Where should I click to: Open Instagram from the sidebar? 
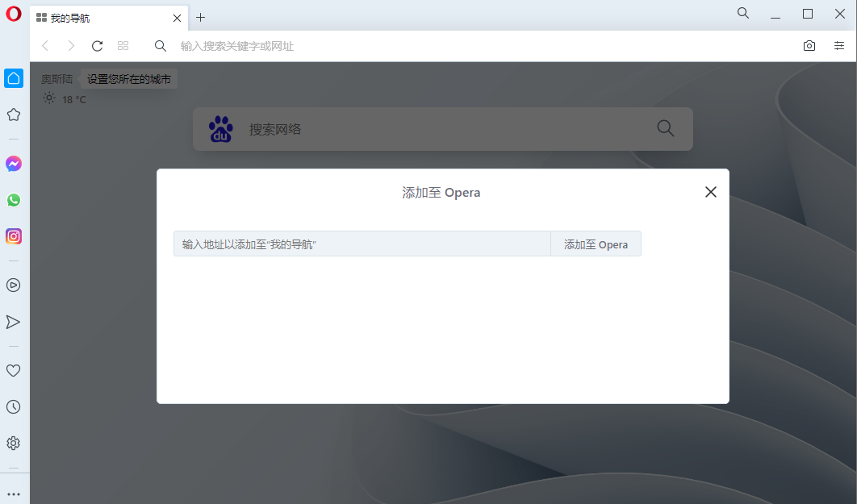[13, 236]
